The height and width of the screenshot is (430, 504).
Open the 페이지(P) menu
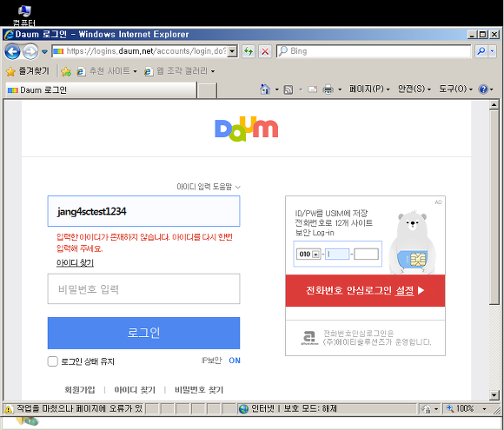click(x=369, y=89)
